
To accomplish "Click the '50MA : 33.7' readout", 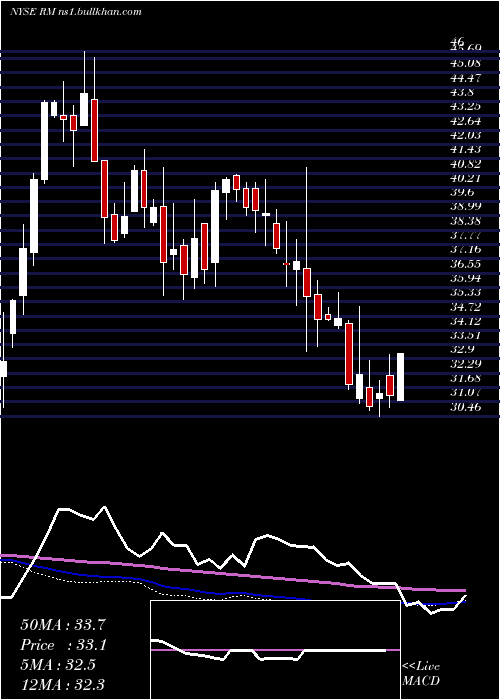I will [63, 624].
